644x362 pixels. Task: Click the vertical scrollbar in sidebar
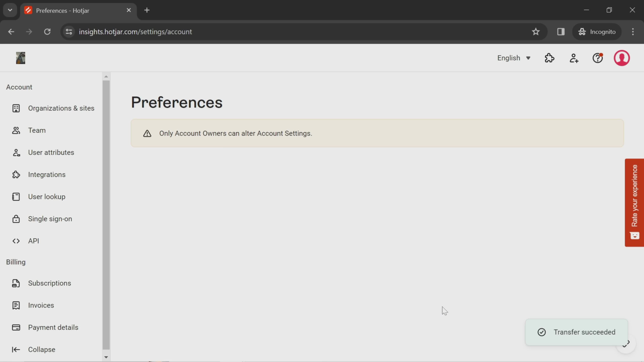pos(106,216)
